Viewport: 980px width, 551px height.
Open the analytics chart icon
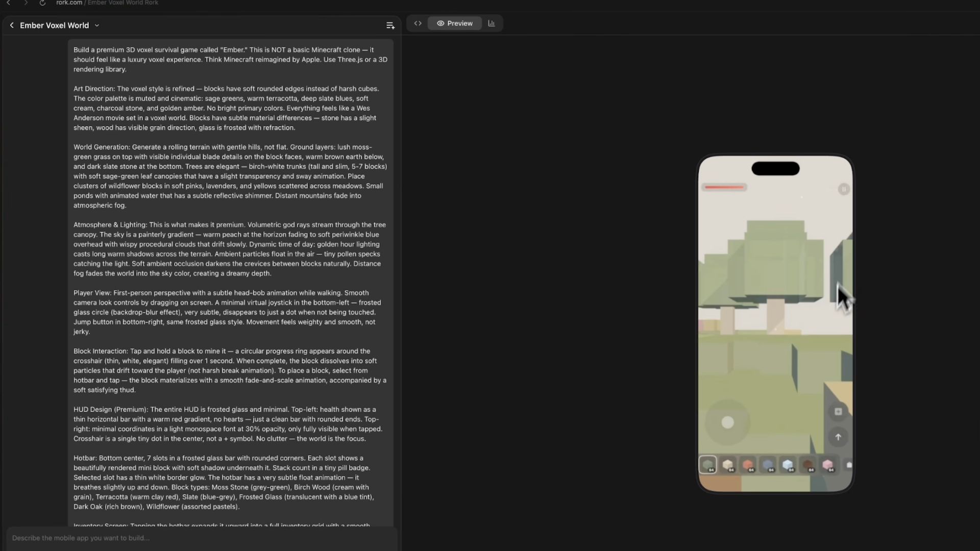click(492, 23)
